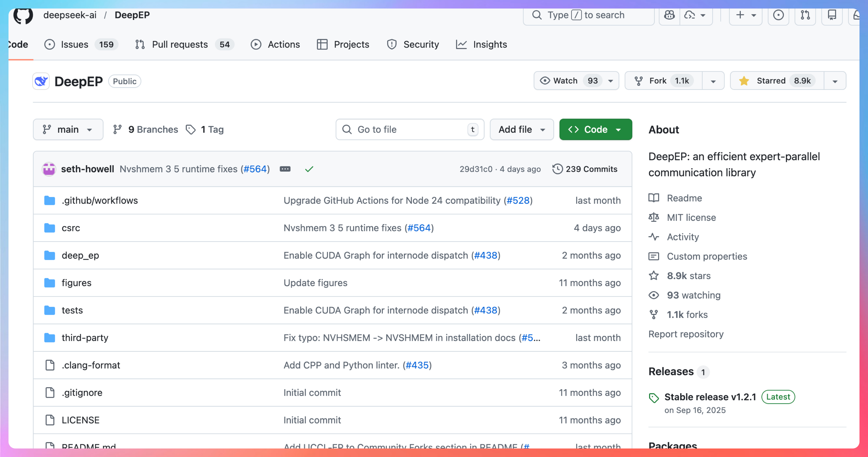Open the csrc folder

(71, 228)
